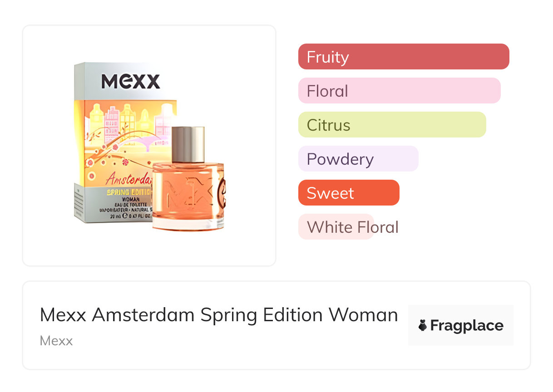
Task: Click the MEXX logo on the box
Action: pyautogui.click(x=130, y=82)
